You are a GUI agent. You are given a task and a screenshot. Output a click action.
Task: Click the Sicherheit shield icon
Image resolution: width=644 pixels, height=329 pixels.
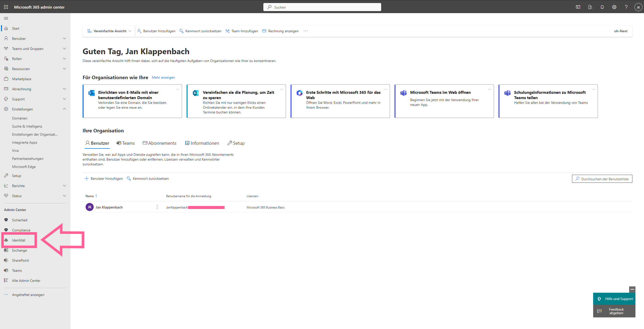(x=6, y=220)
